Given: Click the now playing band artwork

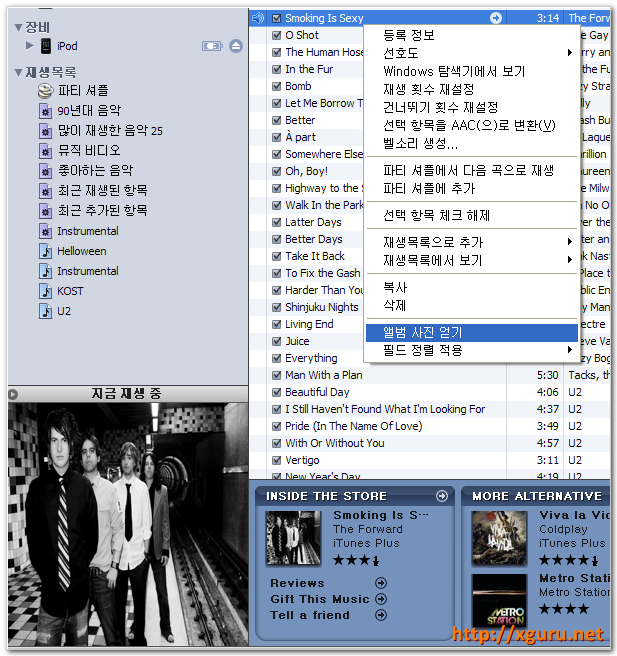Looking at the screenshot, I should [128, 525].
